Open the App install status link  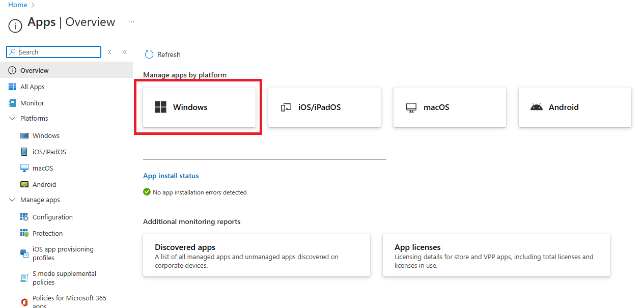pos(171,176)
